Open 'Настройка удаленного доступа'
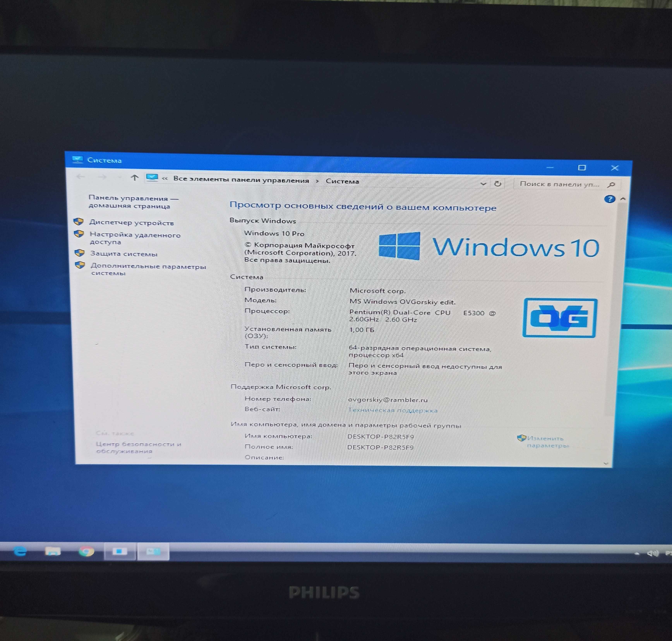The width and height of the screenshot is (672, 641). click(135, 238)
